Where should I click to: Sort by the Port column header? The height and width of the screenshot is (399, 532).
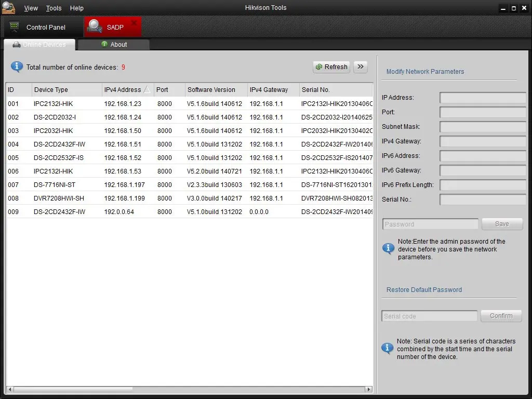coord(170,90)
